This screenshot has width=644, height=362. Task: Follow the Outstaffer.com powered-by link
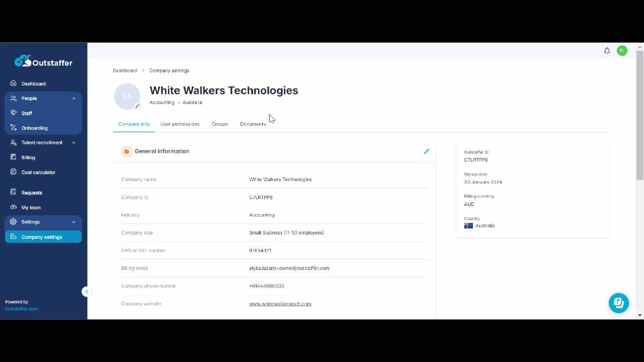tap(22, 309)
